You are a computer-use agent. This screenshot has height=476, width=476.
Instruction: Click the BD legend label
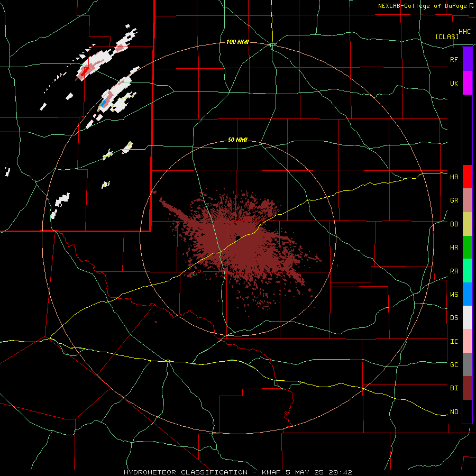click(x=454, y=224)
